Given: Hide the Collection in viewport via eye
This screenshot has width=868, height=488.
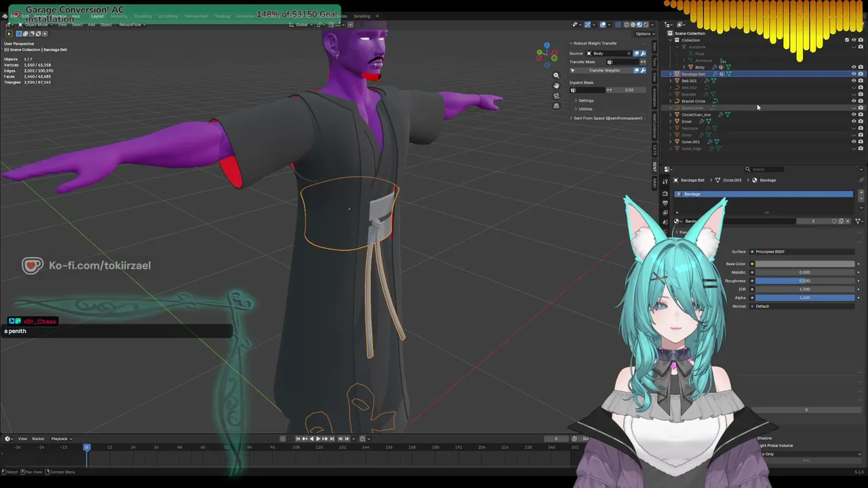Looking at the screenshot, I should click(x=854, y=40).
